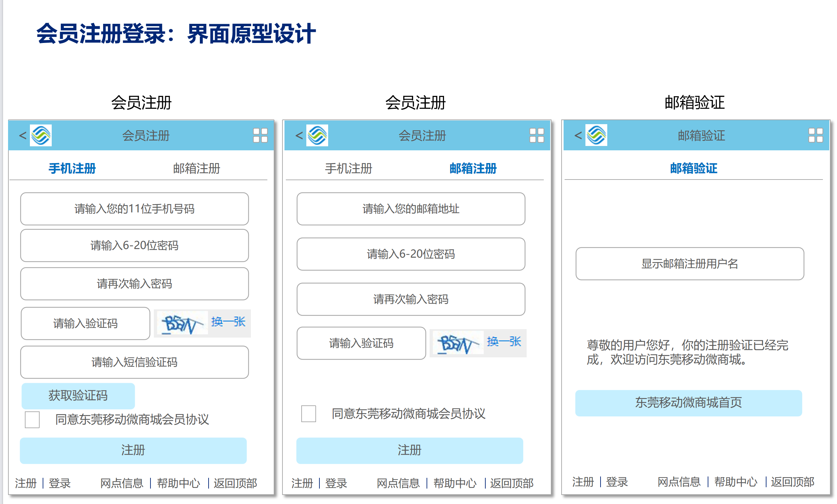Viewport: 837px width, 504px height.
Task: Click 请输入短信验证码 field
Action: pyautogui.click(x=134, y=362)
